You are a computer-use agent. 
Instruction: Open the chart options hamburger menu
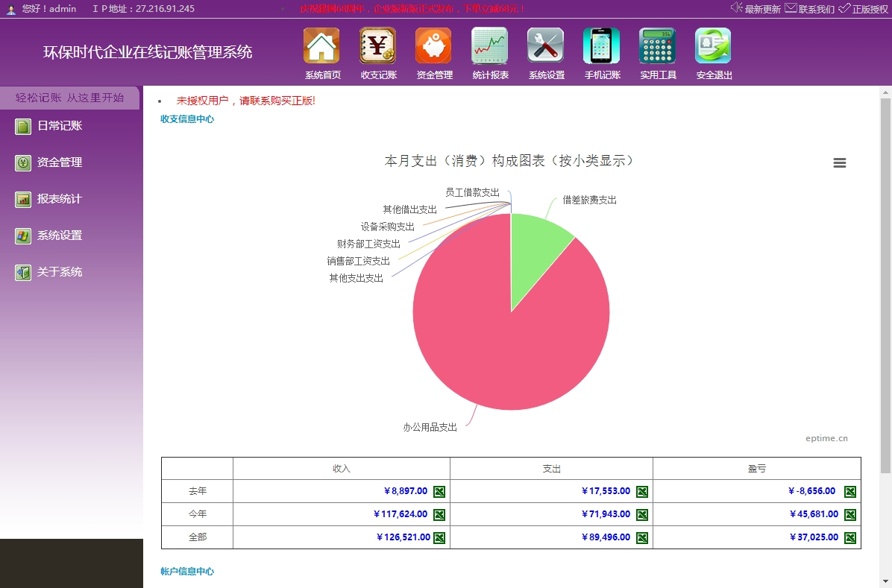pos(840,162)
